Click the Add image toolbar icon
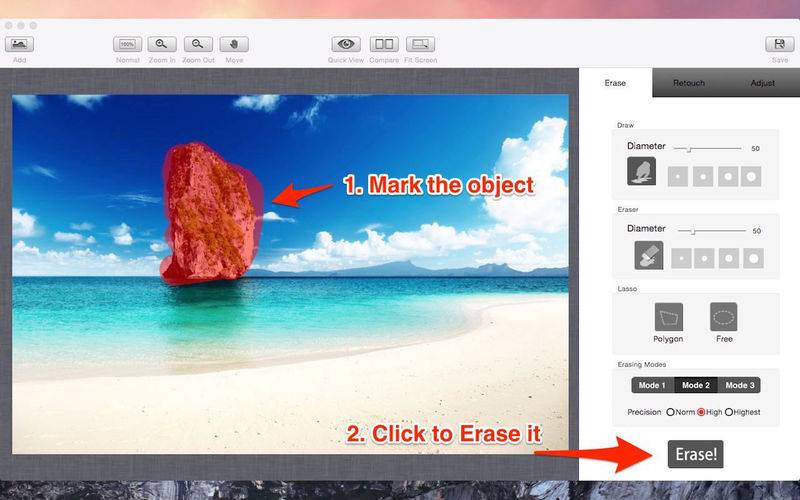800x500 pixels. (x=19, y=44)
